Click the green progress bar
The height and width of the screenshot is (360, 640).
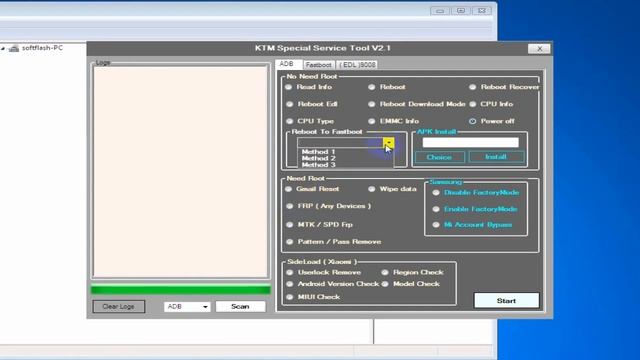tap(180, 290)
